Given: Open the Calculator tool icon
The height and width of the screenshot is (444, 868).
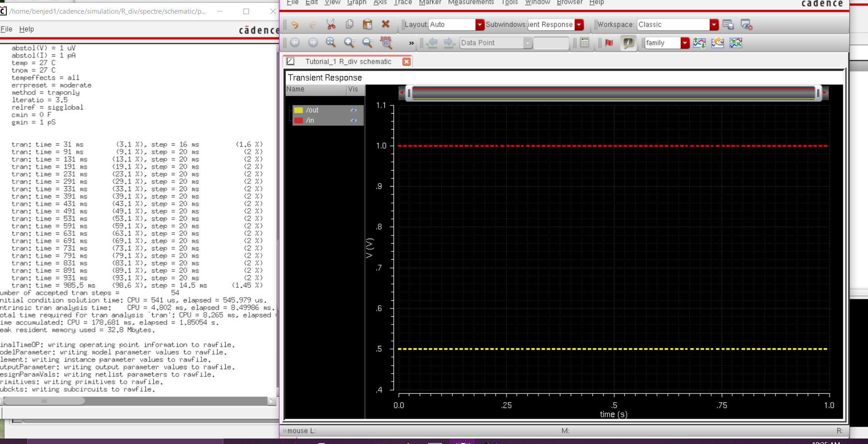Looking at the screenshot, I should pos(584,43).
